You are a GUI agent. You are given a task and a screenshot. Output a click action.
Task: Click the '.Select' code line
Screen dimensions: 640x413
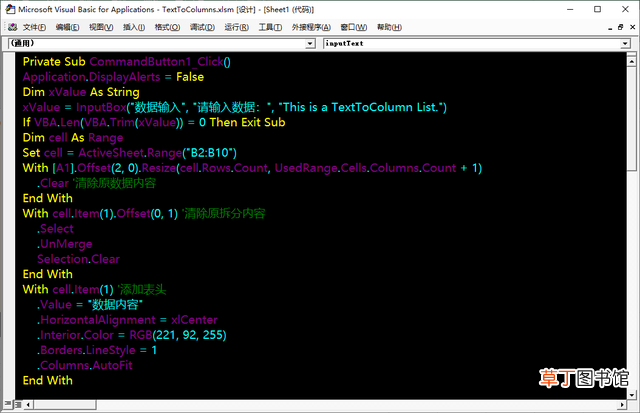(55, 229)
